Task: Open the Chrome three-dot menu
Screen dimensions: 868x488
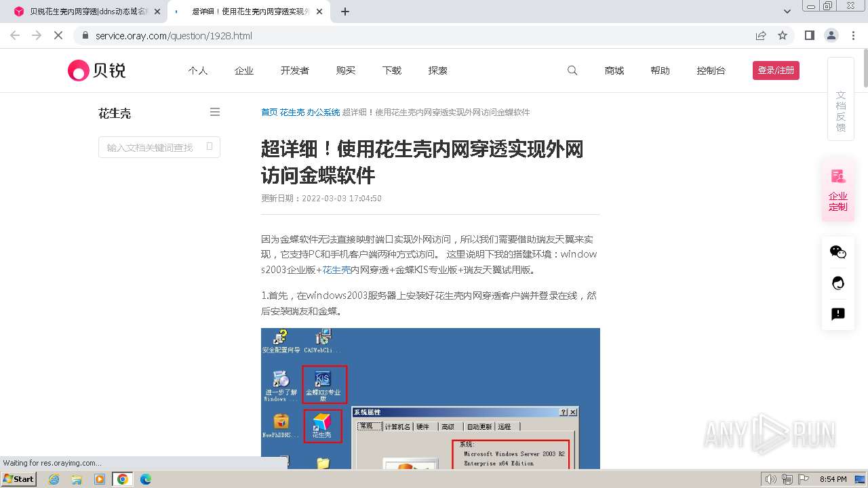Action: 853,35
